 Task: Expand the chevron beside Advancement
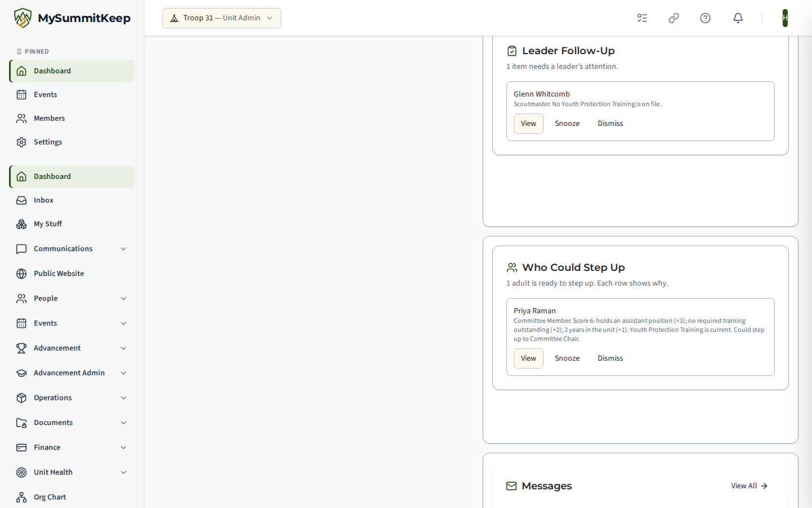(x=123, y=348)
